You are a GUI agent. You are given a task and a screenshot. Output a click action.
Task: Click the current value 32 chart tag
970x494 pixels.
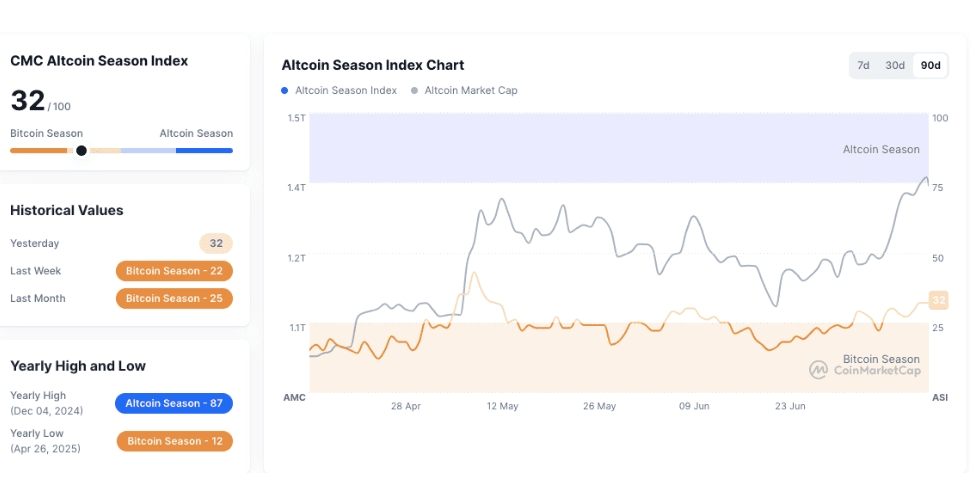[938, 300]
